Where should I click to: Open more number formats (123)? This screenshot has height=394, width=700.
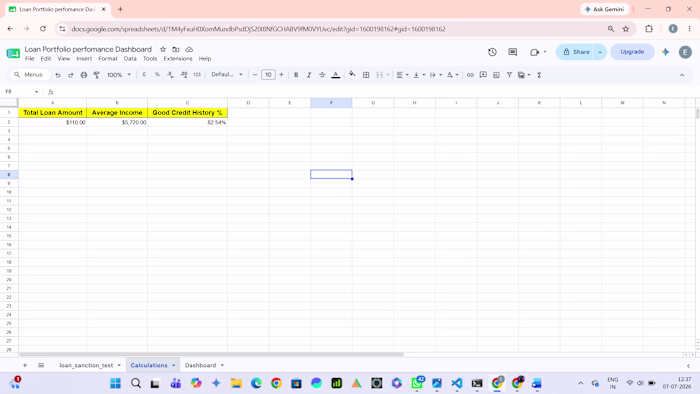(197, 75)
